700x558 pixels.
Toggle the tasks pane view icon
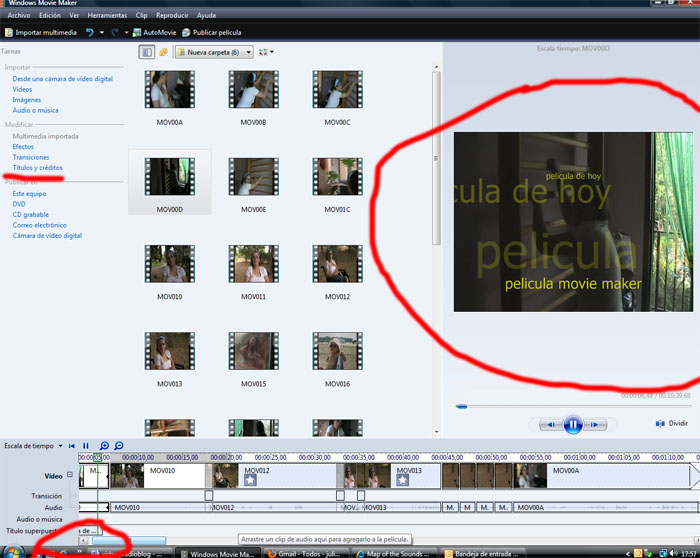[146, 52]
